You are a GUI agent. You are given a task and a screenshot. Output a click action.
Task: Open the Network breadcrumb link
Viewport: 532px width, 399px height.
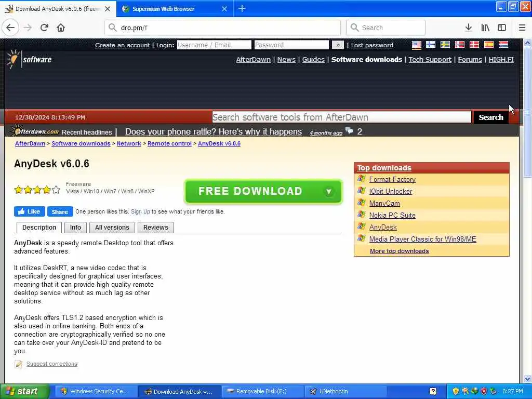(129, 143)
